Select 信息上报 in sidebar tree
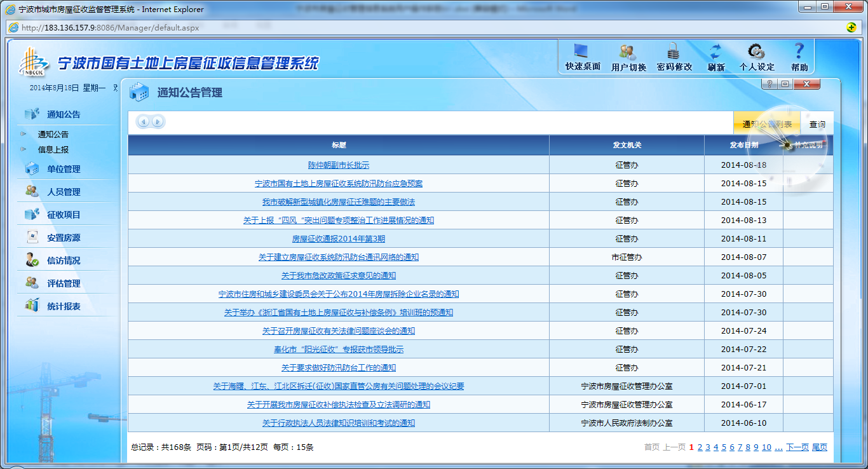Viewport: 868px width, 469px height. tap(53, 150)
